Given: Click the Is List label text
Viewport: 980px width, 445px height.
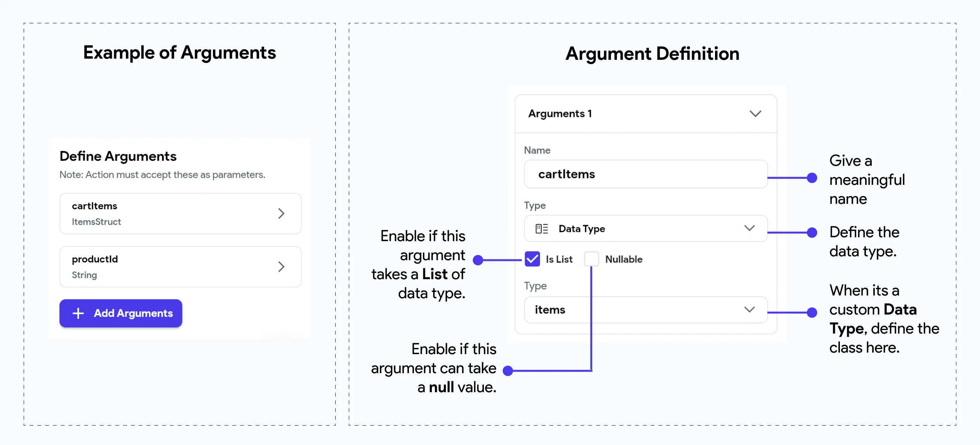Looking at the screenshot, I should pos(559,259).
